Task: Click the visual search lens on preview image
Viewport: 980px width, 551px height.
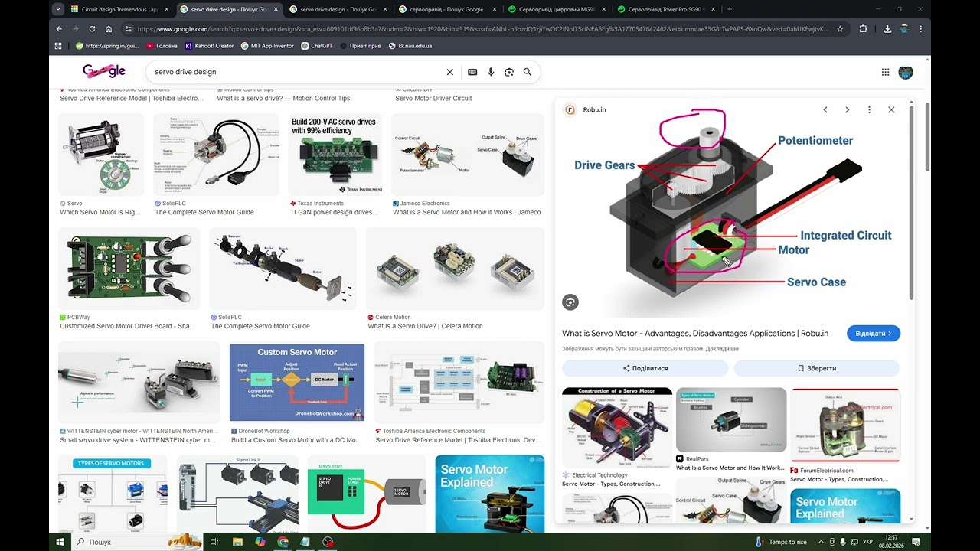Action: pyautogui.click(x=570, y=302)
